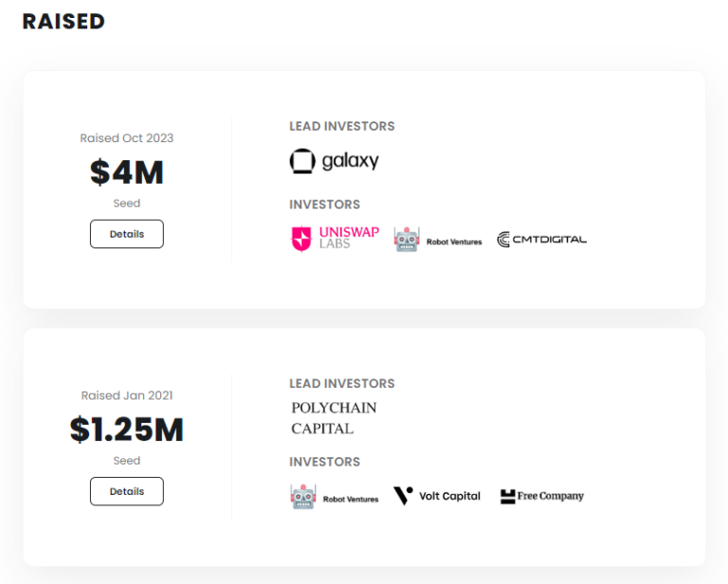Click the Raised Jan 2021 date label
The image size is (728, 584).
(x=127, y=395)
